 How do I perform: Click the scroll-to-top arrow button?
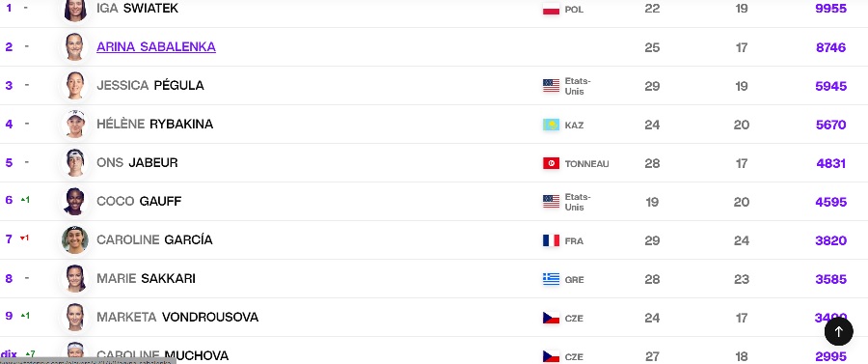[x=838, y=331]
